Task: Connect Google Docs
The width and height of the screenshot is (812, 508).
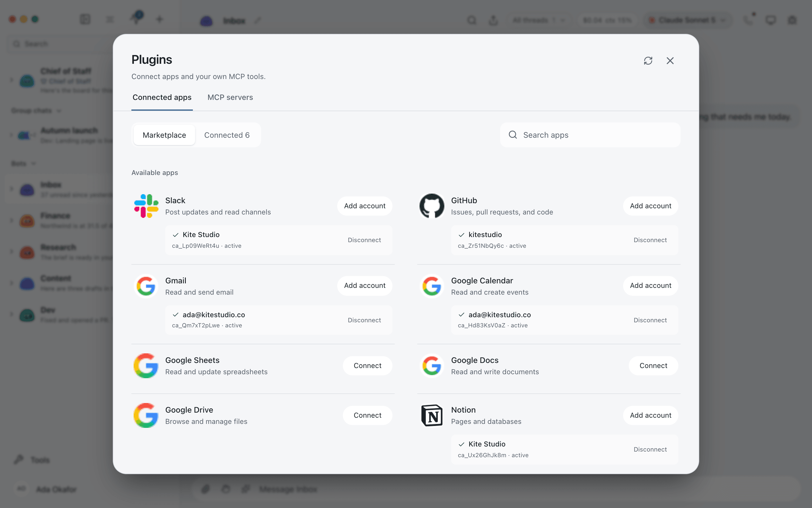Action: 653,366
